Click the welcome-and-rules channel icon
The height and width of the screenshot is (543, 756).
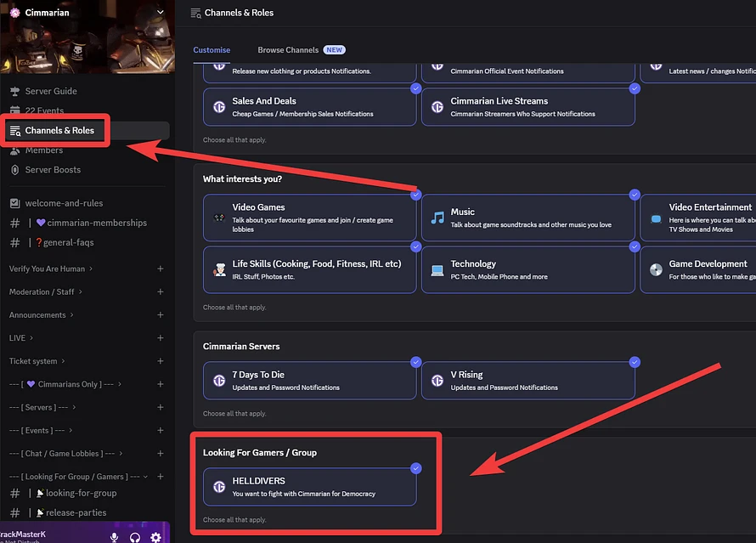tap(15, 203)
